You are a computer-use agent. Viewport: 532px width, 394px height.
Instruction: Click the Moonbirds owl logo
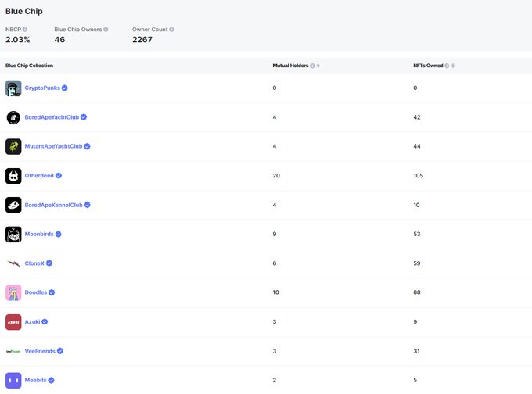(13, 235)
